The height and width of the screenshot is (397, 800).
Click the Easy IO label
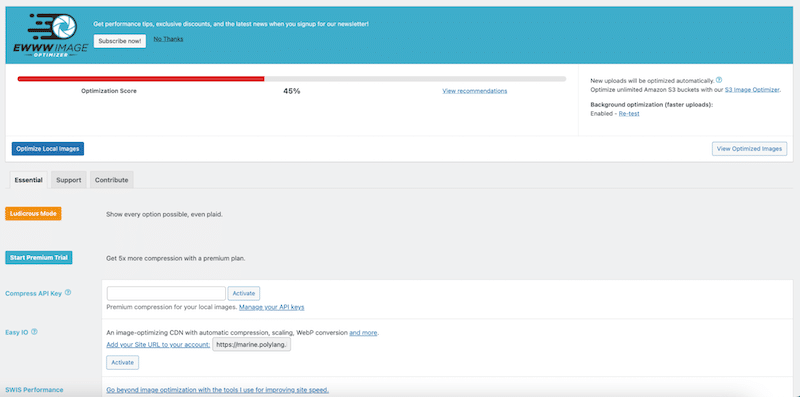[17, 332]
